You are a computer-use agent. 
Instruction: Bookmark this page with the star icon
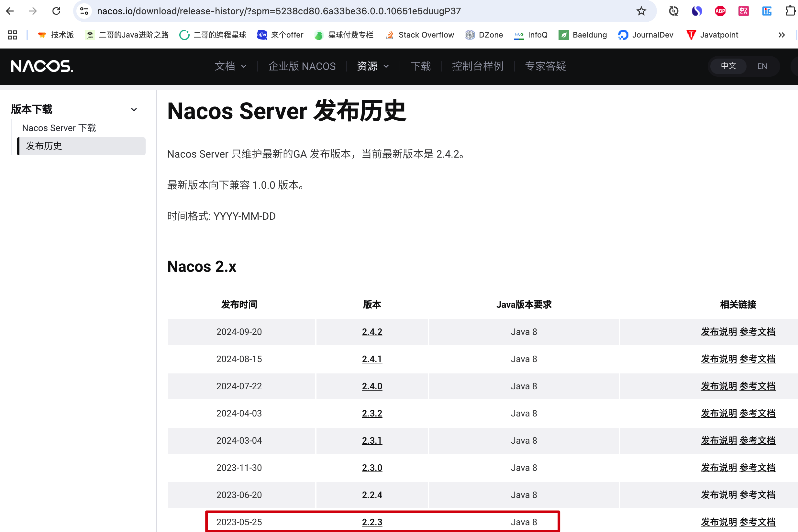point(641,11)
